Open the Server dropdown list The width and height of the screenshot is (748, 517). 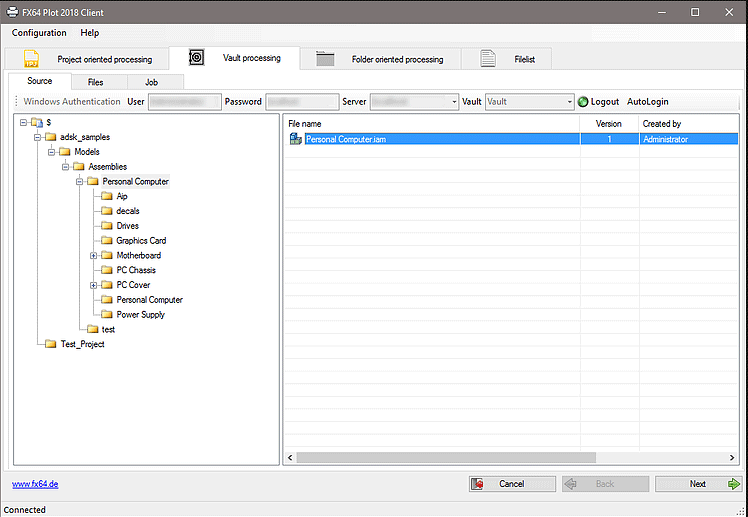pos(453,102)
